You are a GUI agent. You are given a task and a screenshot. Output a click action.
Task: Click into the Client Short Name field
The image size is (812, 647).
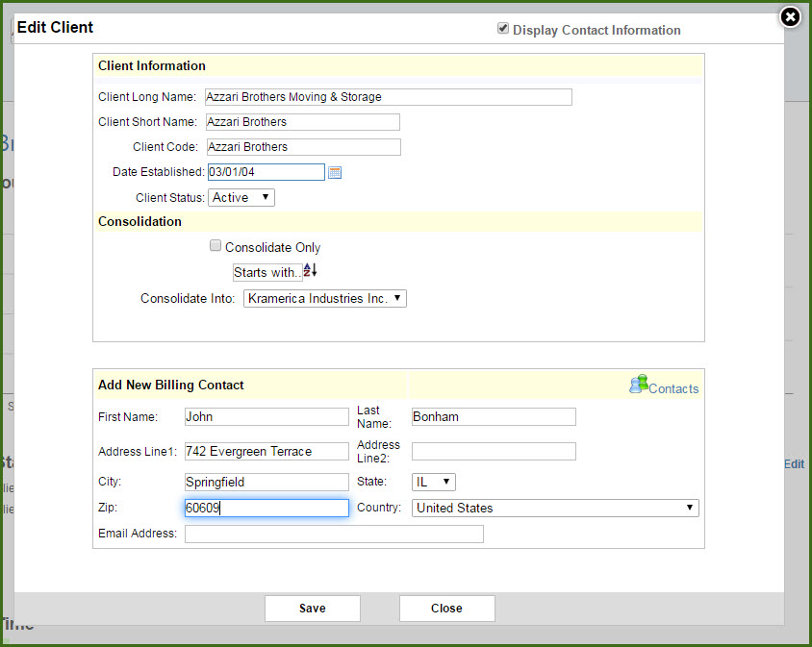(302, 122)
